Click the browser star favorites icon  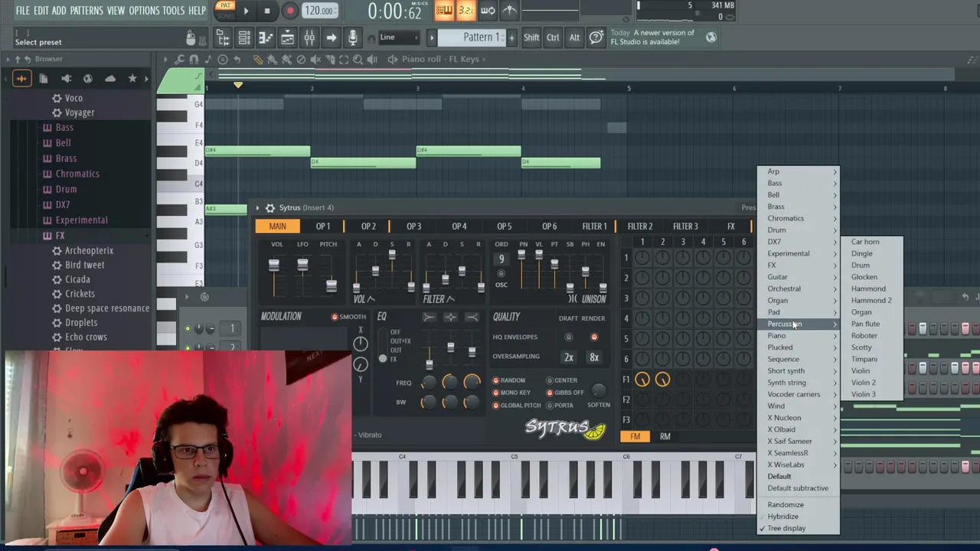[x=132, y=78]
